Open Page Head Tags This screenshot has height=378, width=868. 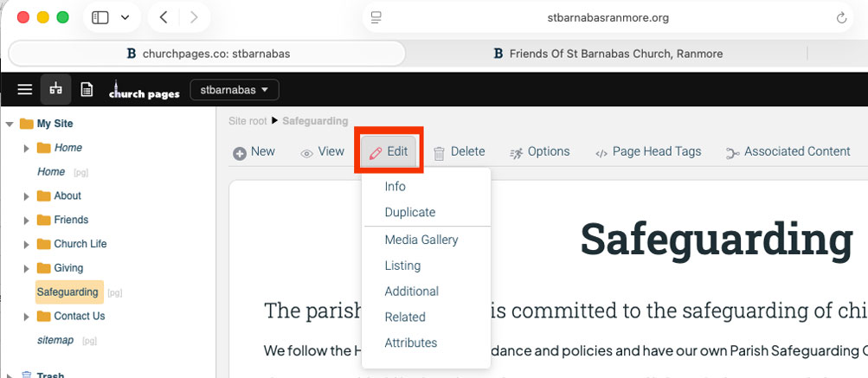point(648,152)
